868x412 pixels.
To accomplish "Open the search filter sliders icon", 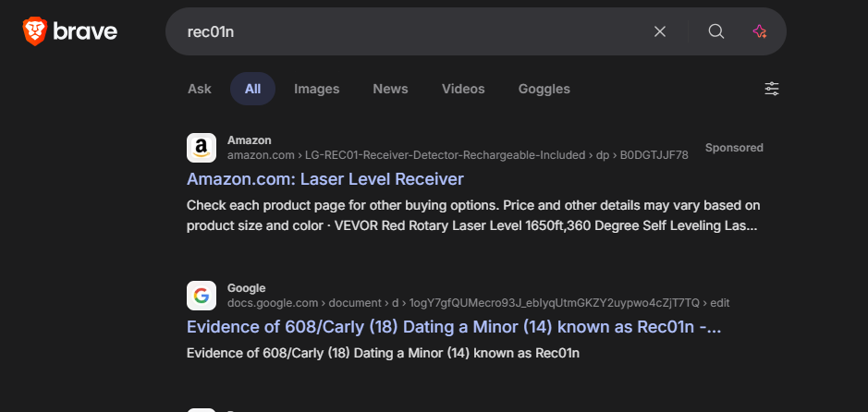I will [x=772, y=89].
